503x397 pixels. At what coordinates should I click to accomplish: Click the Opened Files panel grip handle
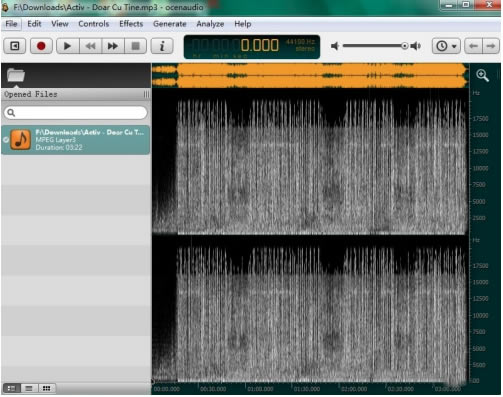[x=146, y=95]
